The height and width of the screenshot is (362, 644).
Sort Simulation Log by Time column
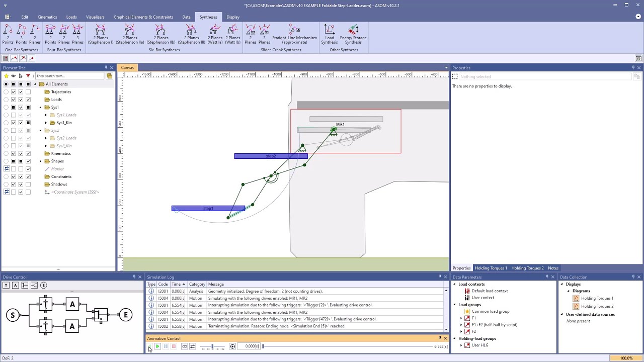tap(178, 284)
